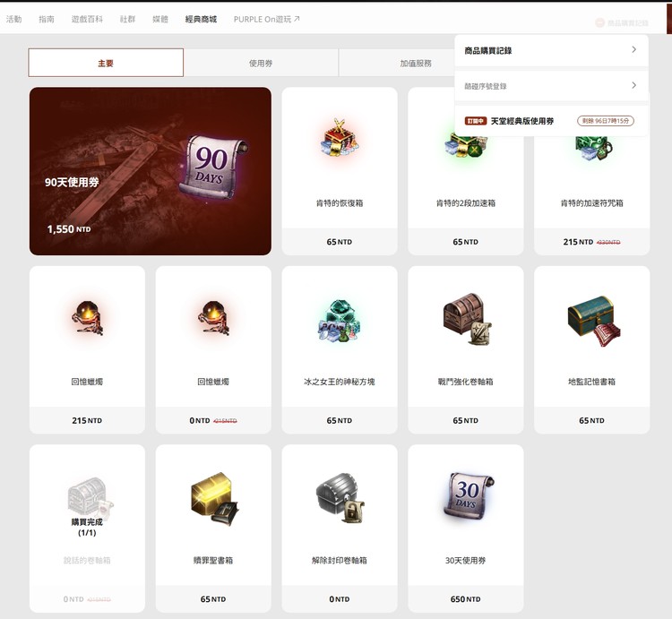
Task: Open the 活動 nav menu
Action: click(13, 19)
